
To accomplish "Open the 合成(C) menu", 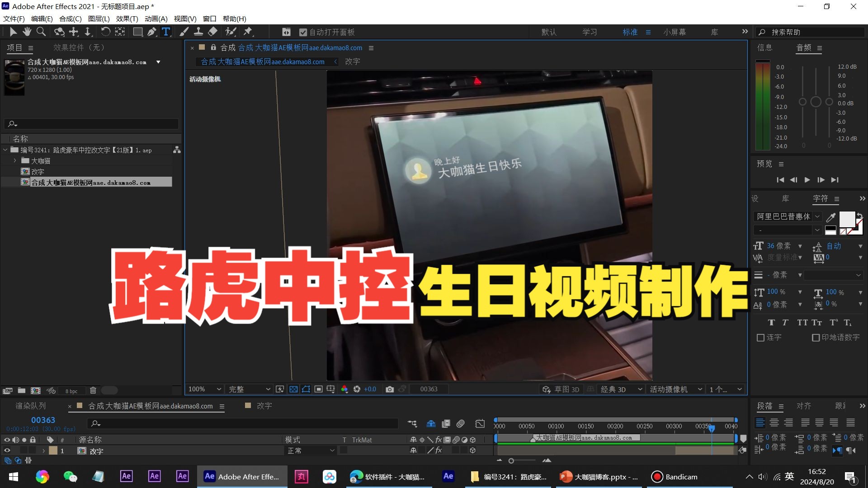I will tap(71, 19).
